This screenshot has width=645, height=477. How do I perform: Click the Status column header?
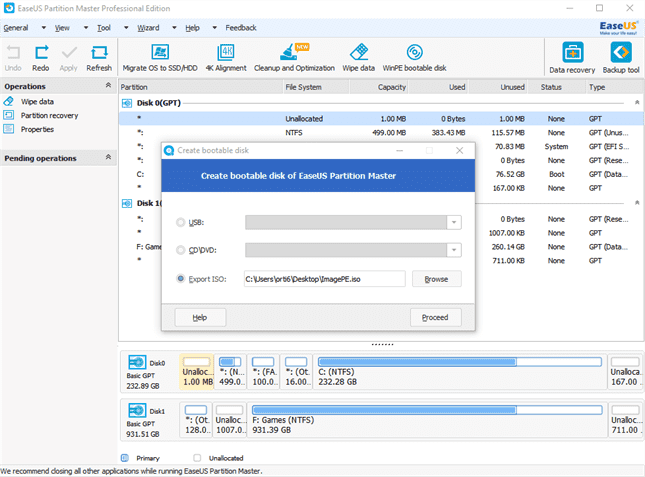click(556, 87)
